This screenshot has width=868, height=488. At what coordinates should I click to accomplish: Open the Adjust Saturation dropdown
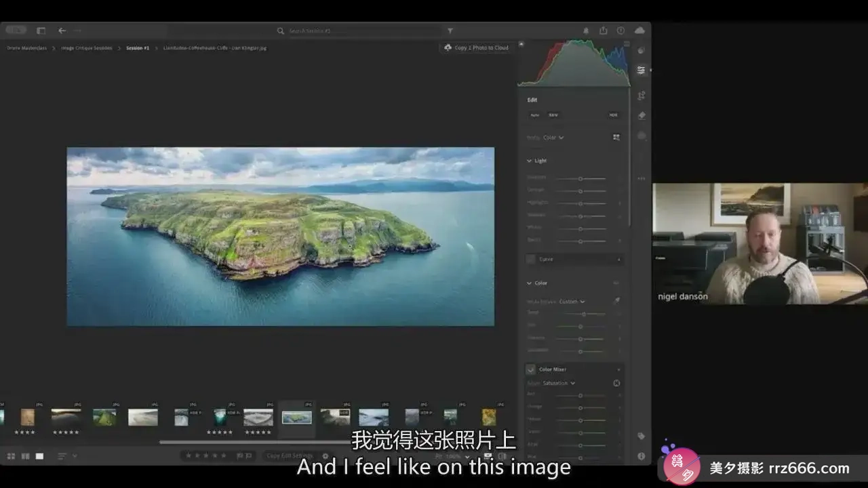coord(558,383)
